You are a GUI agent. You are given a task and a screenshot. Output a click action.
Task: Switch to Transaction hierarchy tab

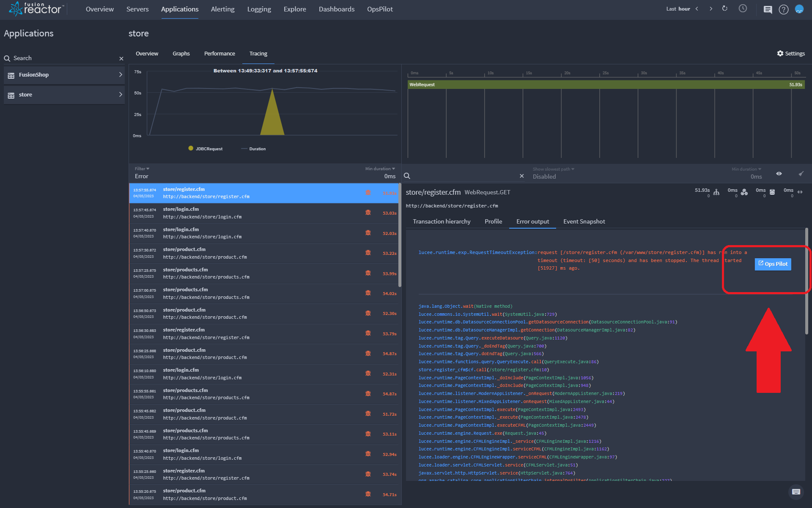442,221
